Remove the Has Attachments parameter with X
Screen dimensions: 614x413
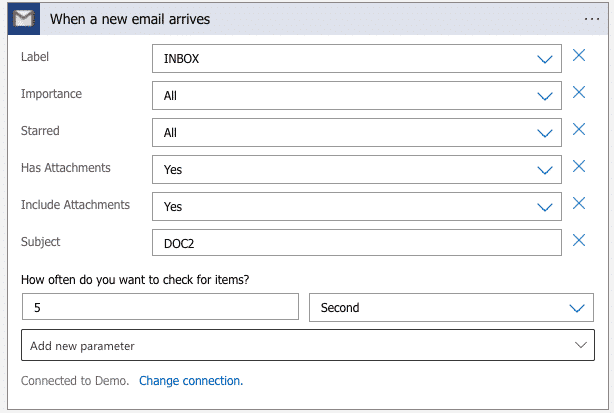click(578, 167)
